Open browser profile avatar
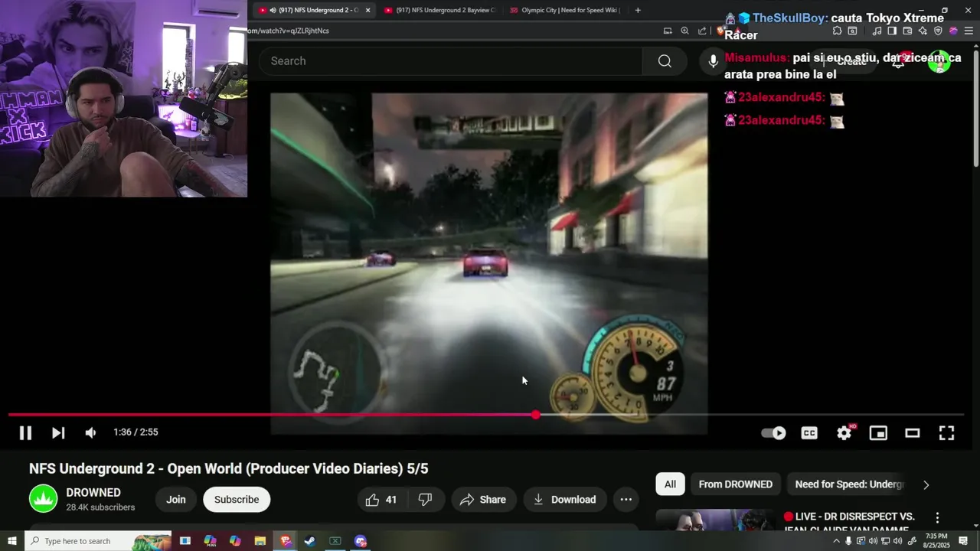This screenshot has height=551, width=980. pos(953,31)
